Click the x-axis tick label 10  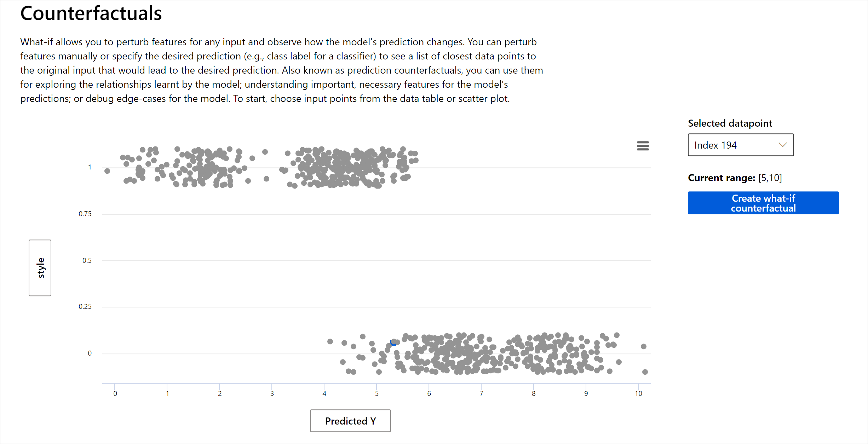coord(638,393)
